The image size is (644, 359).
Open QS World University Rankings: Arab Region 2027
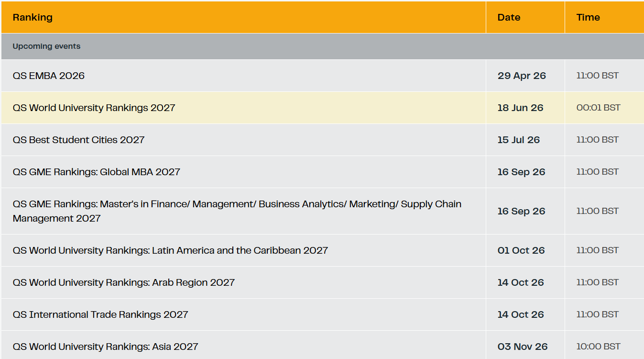pyautogui.click(x=124, y=282)
